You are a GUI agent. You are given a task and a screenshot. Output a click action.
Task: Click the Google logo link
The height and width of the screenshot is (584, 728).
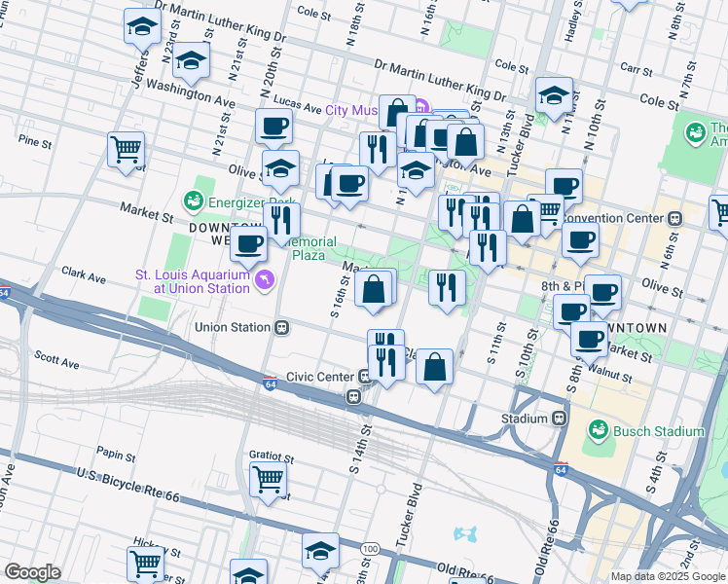click(x=32, y=572)
